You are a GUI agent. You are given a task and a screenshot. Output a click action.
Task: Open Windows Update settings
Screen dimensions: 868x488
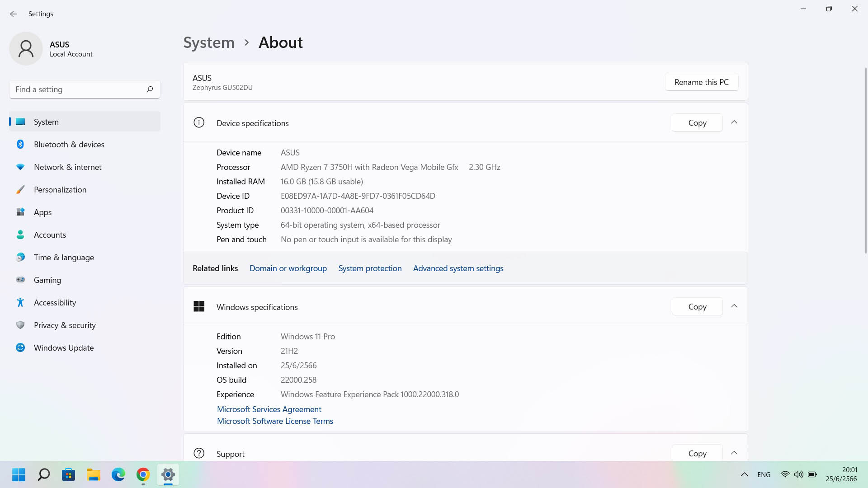(x=85, y=347)
